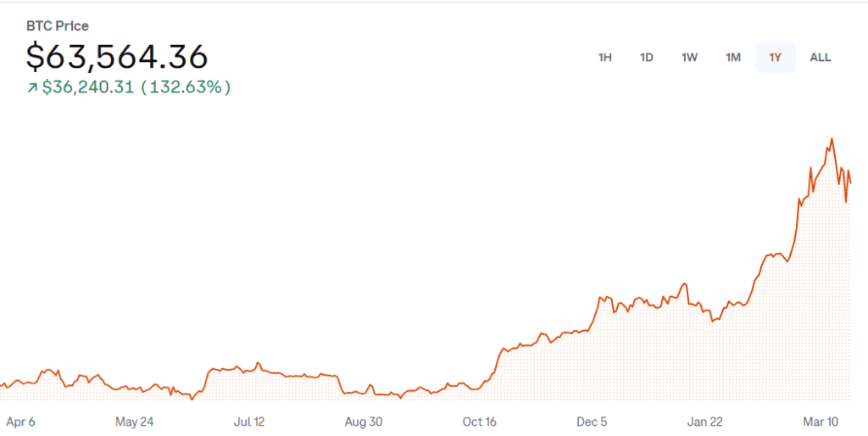Choose the 1W time range
868x436 pixels.
pyautogui.click(x=689, y=58)
